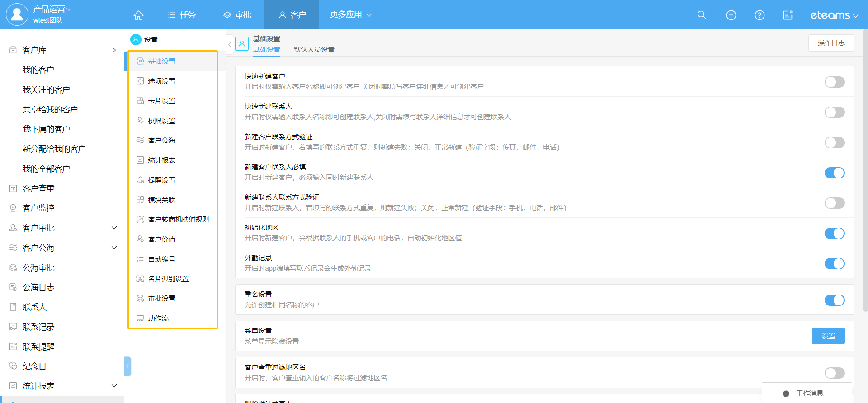The height and width of the screenshot is (403, 868).
Task: Click the collapse handle on sidebar edge
Action: point(127,366)
